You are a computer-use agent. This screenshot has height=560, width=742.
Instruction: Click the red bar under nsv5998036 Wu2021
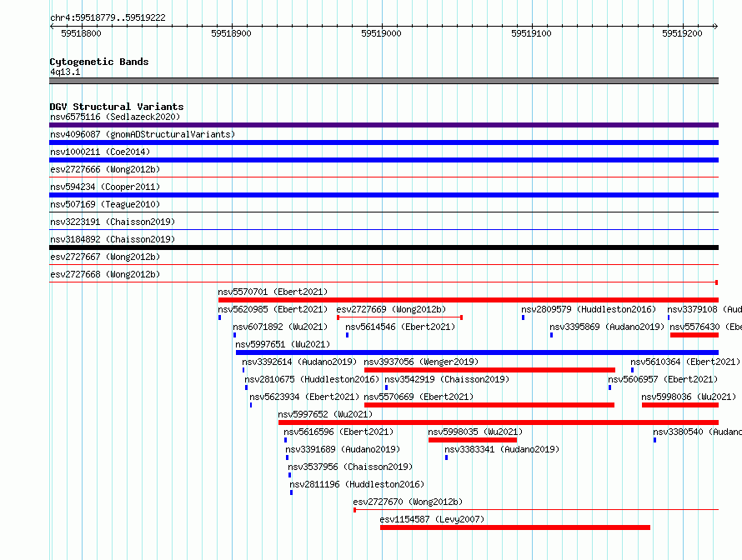680,405
